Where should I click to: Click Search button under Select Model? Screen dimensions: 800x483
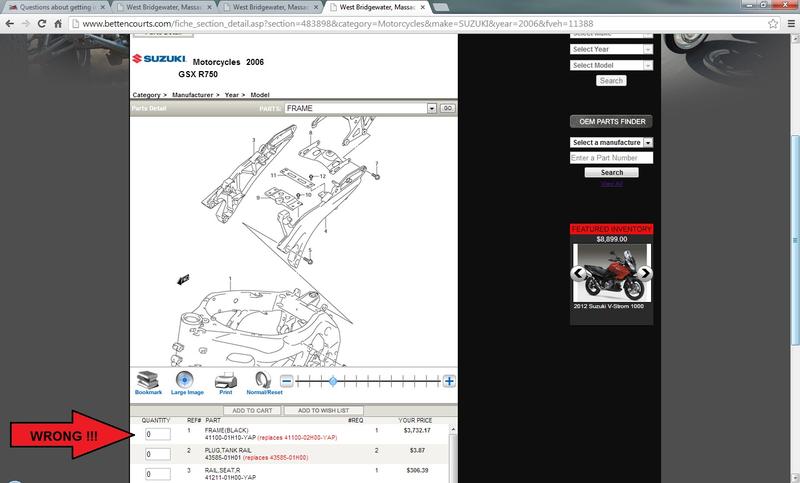point(611,81)
